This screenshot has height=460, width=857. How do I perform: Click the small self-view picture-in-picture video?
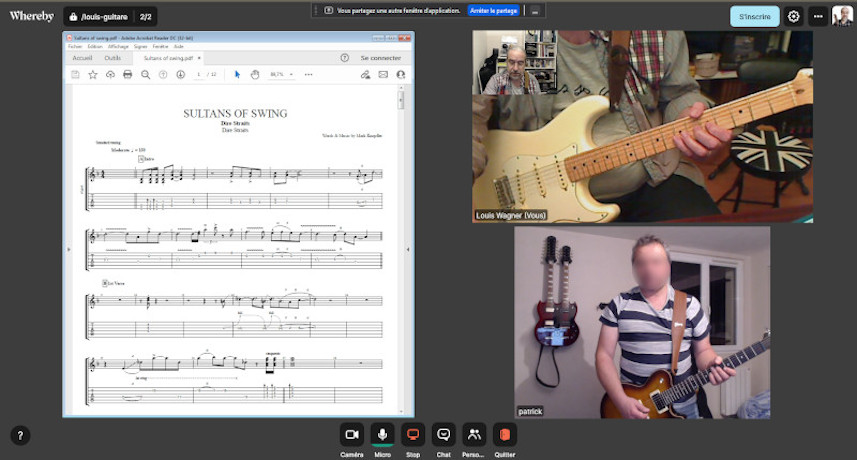pyautogui.click(x=513, y=62)
